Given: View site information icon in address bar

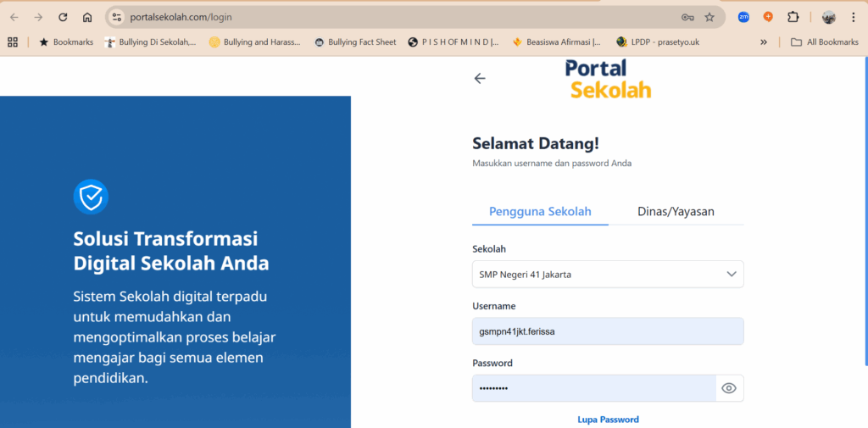Looking at the screenshot, I should (117, 17).
